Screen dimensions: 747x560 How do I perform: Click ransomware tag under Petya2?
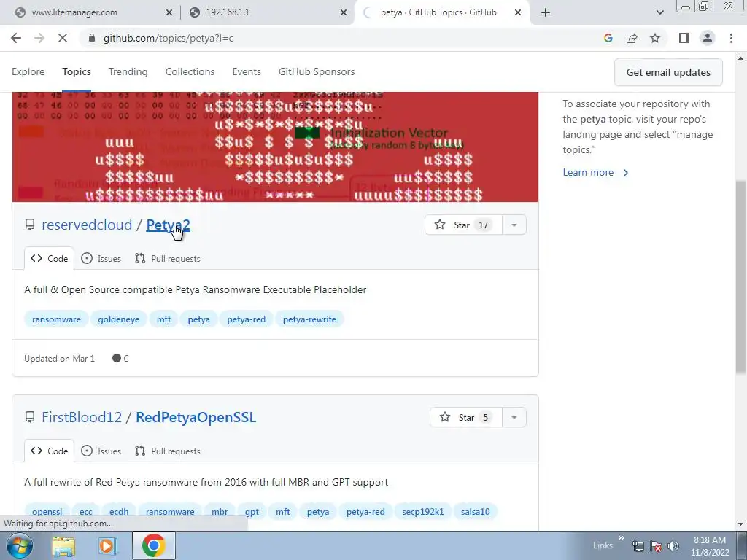coord(56,319)
